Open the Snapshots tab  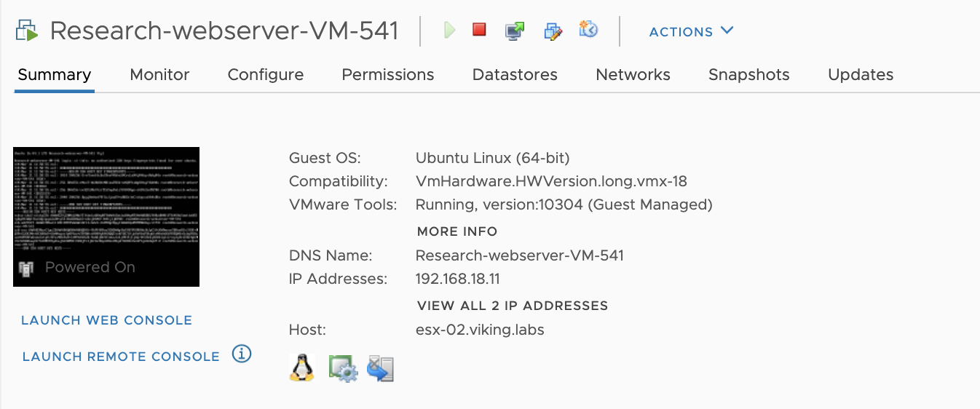[x=749, y=74]
